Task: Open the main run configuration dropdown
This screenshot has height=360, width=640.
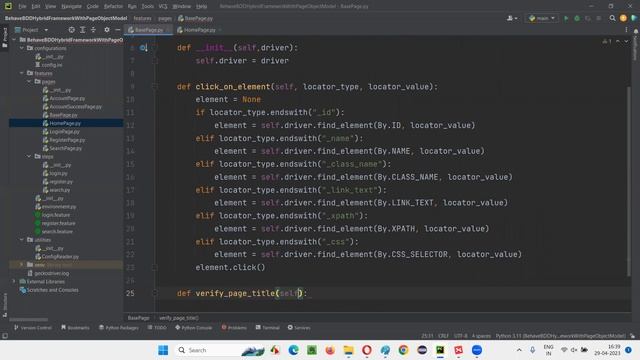Action: point(542,18)
